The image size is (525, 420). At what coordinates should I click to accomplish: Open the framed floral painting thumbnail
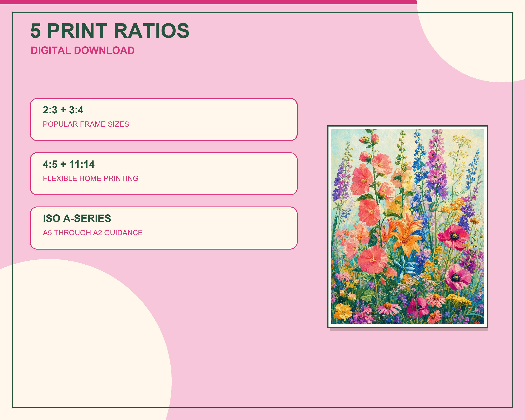click(x=408, y=227)
